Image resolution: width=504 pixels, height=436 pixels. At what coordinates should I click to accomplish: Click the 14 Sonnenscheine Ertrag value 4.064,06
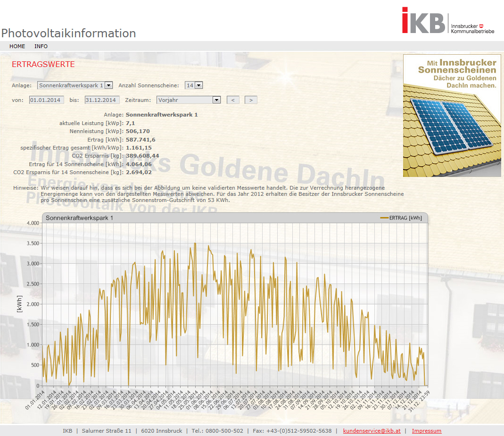(x=139, y=164)
